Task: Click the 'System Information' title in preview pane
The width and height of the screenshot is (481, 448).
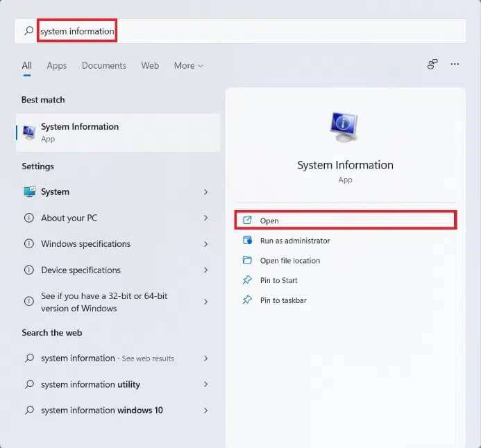Action: pyautogui.click(x=345, y=165)
